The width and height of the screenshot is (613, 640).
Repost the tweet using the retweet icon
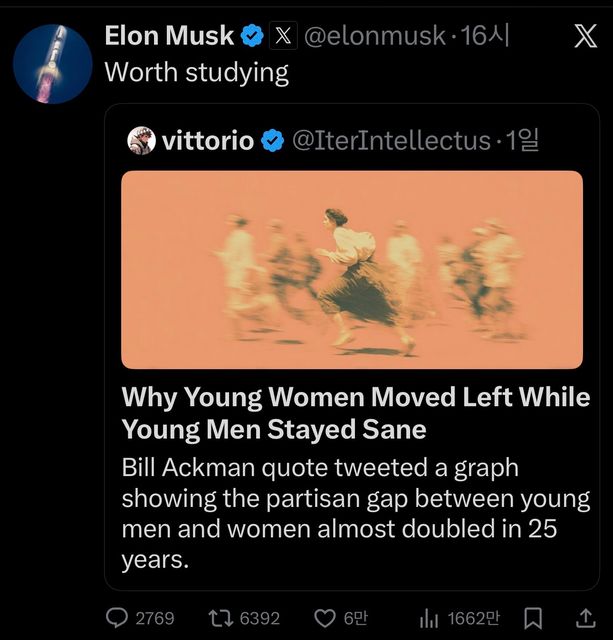click(218, 618)
